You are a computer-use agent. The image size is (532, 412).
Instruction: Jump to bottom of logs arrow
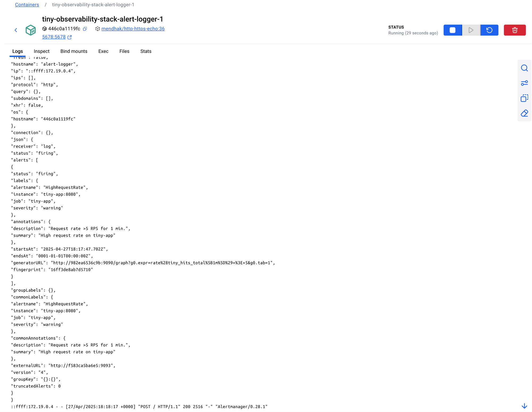[x=524, y=406]
